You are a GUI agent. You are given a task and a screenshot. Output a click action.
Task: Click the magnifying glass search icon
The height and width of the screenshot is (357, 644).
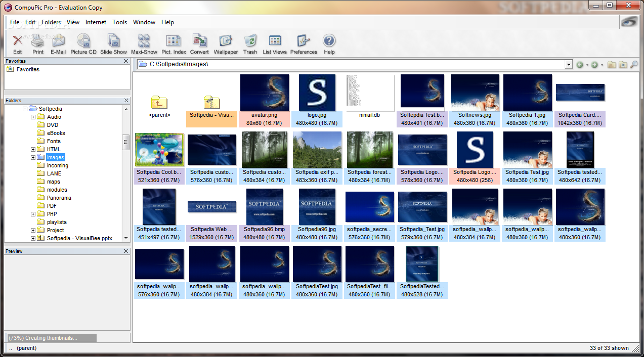(x=633, y=65)
